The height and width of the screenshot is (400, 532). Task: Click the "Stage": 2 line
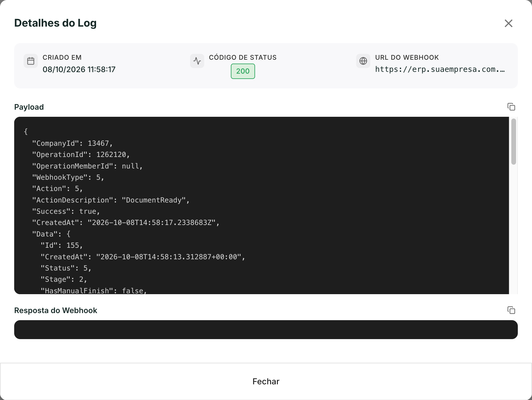64,279
